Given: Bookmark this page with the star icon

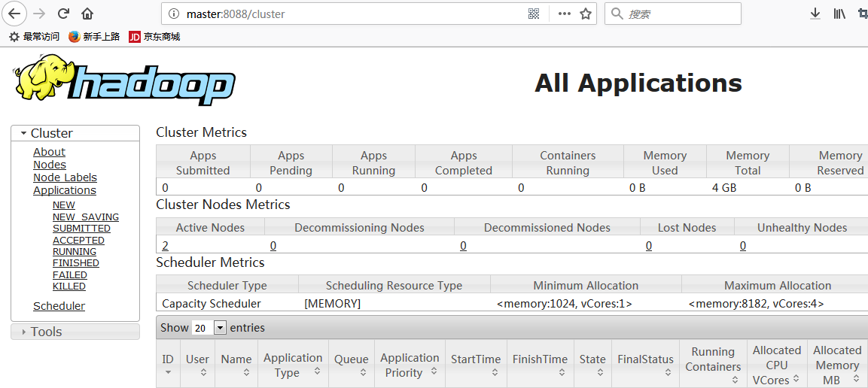Looking at the screenshot, I should pos(586,14).
